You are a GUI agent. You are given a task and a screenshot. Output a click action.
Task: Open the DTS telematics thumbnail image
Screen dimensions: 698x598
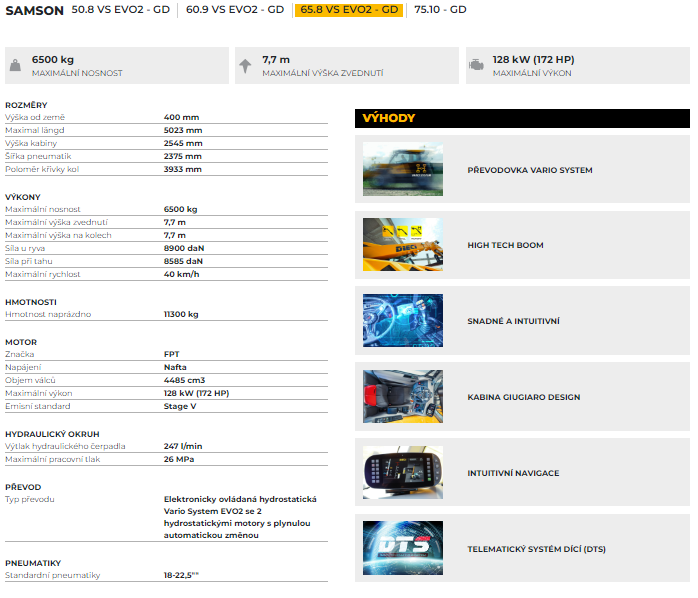coord(402,548)
